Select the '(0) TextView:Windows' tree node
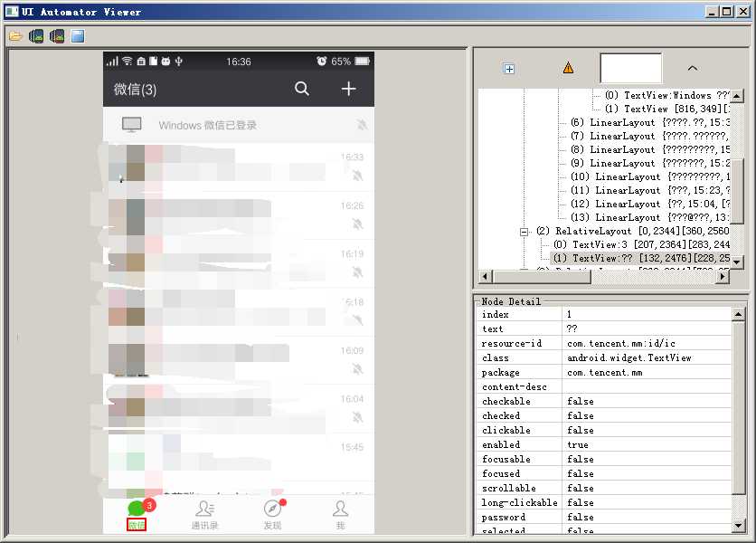The height and width of the screenshot is (543, 756). [x=667, y=96]
